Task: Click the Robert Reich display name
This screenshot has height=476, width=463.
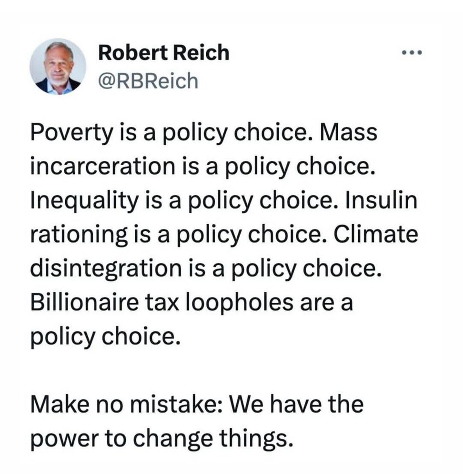Action: pos(164,53)
